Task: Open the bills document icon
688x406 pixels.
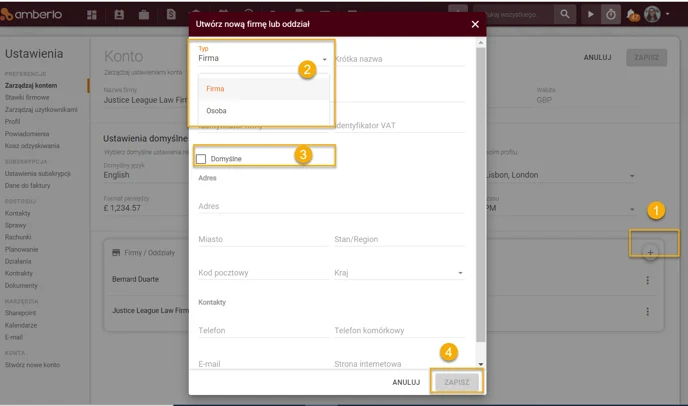Action: [x=171, y=14]
